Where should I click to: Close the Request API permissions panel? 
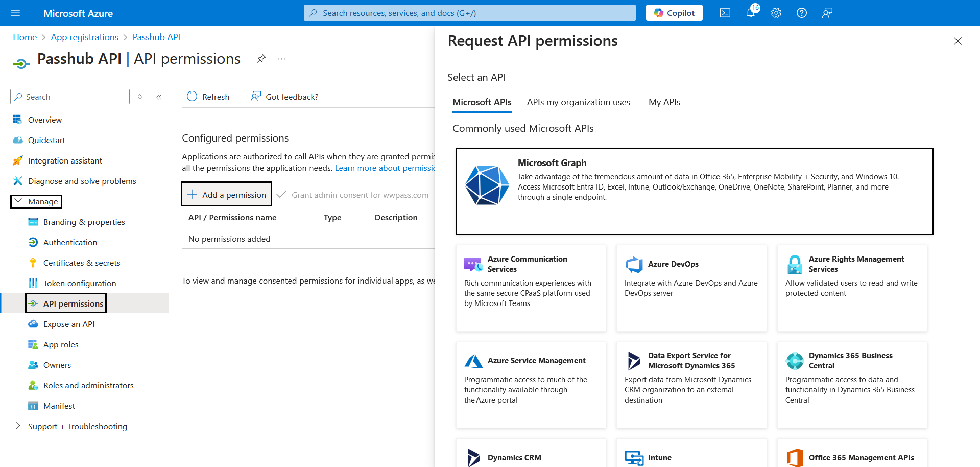958,41
